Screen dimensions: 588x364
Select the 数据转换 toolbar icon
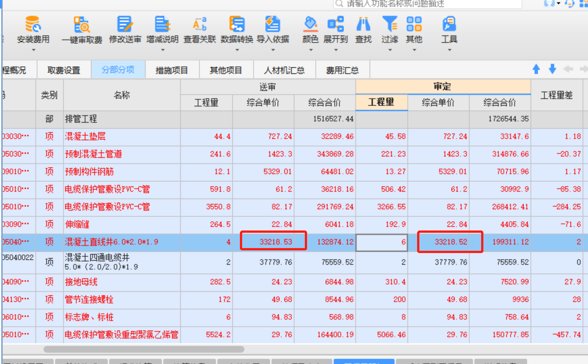(237, 23)
